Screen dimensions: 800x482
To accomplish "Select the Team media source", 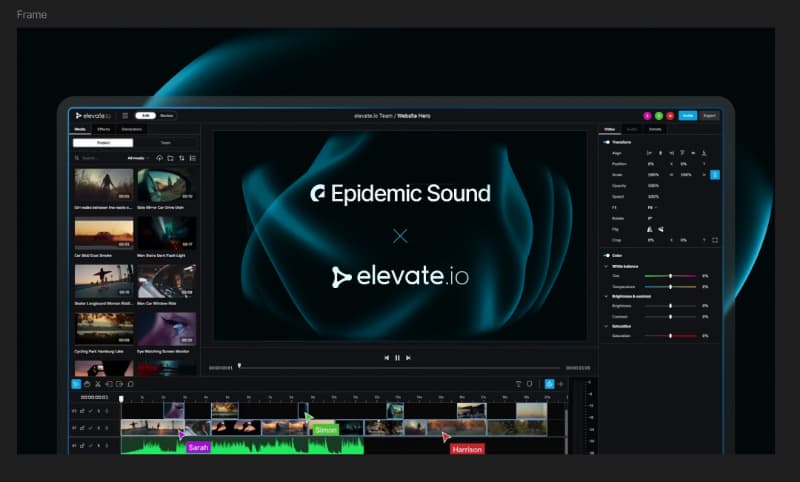I will coord(166,143).
